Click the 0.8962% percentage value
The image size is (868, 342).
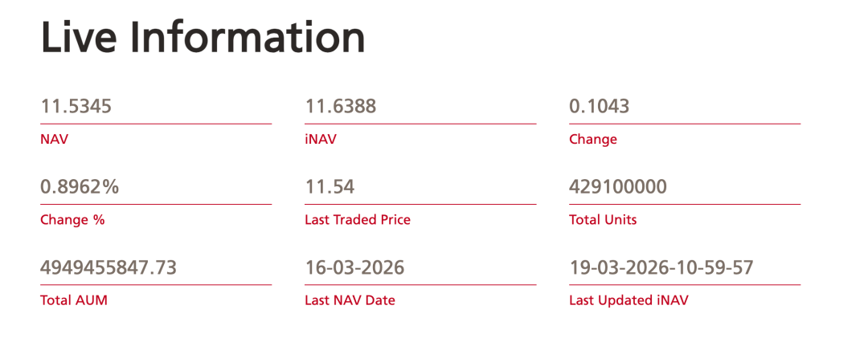[80, 187]
